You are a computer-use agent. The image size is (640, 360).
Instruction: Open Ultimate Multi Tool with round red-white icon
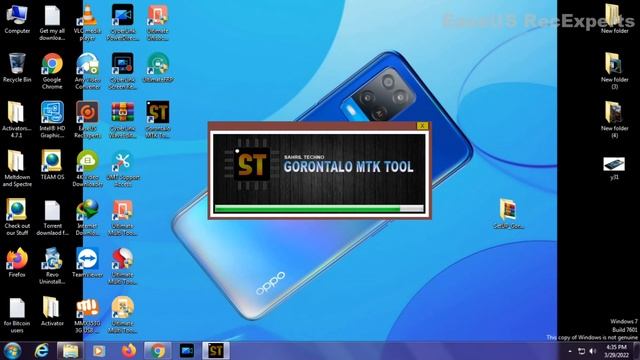(x=122, y=265)
